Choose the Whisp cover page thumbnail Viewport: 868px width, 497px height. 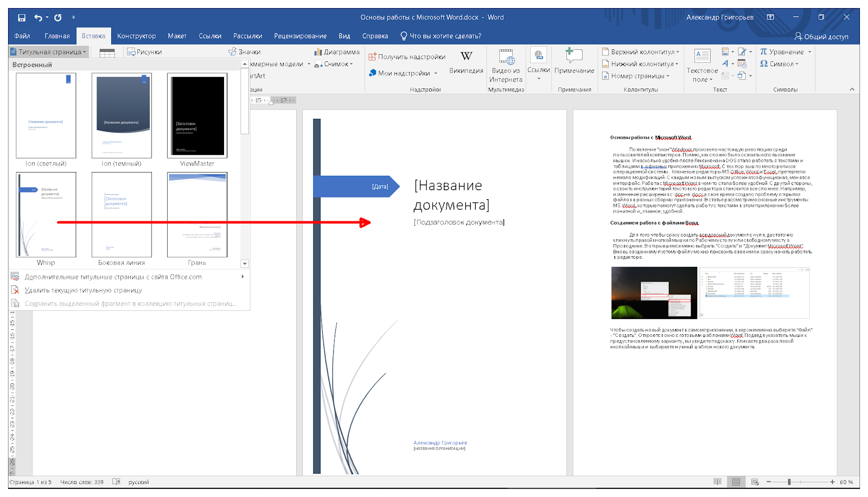tap(46, 215)
